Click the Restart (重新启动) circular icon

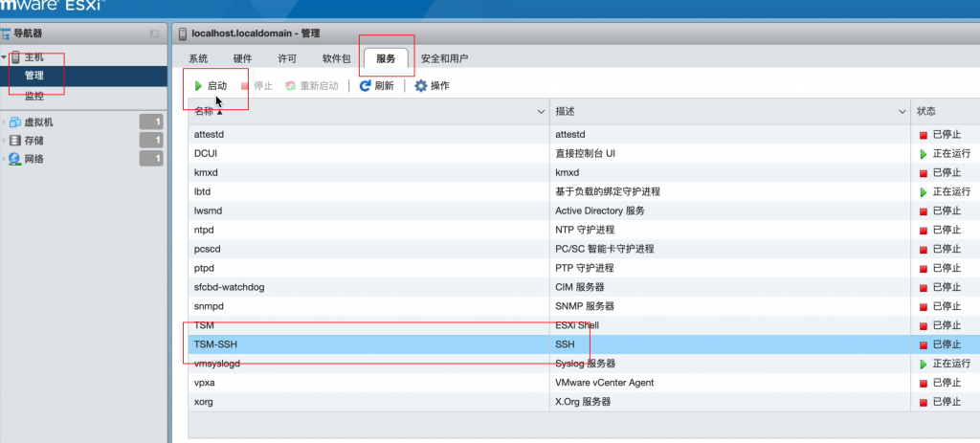[291, 86]
